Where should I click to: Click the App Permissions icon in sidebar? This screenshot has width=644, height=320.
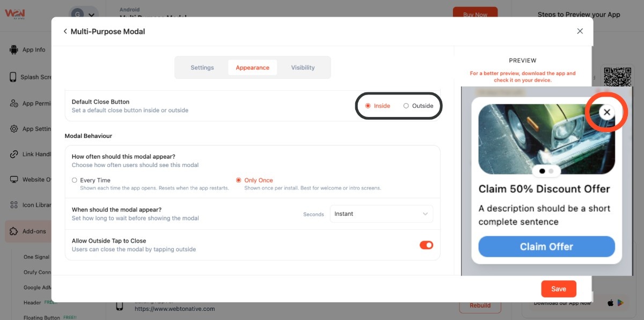(x=13, y=104)
